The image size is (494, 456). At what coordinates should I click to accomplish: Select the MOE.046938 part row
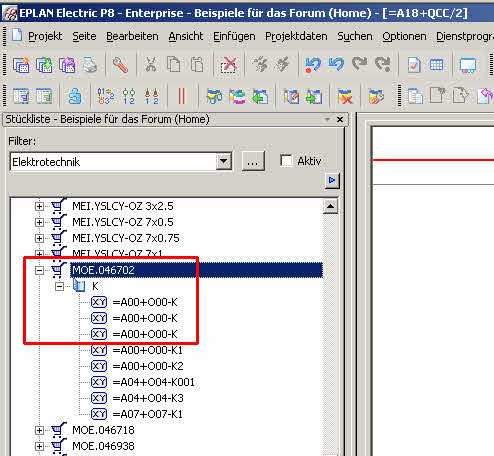tap(103, 446)
